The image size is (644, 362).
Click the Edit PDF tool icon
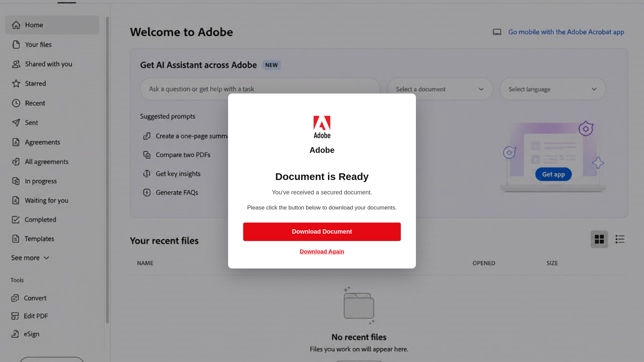click(x=15, y=316)
